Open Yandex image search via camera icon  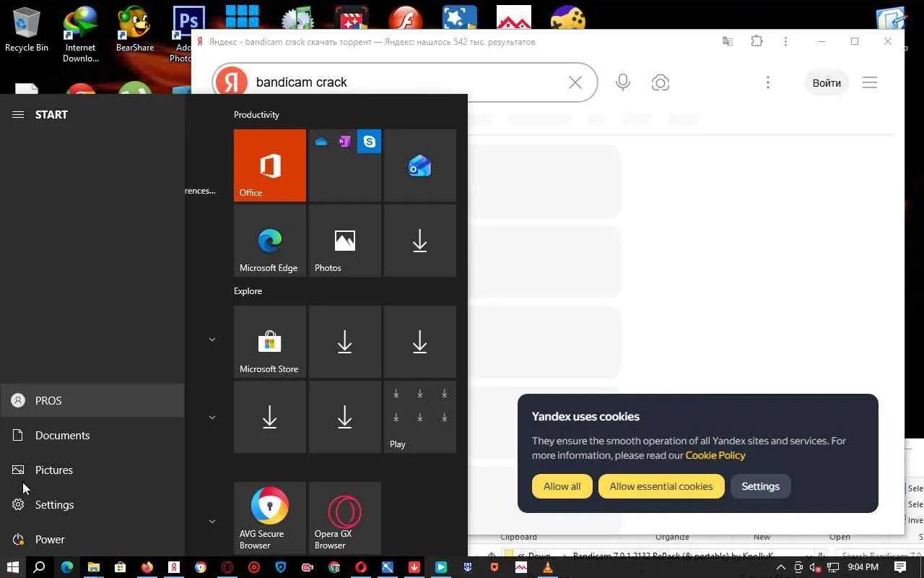point(661,82)
